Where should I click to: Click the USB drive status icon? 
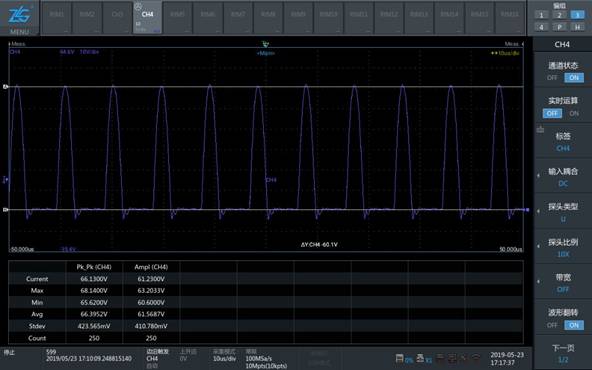[x=420, y=358]
